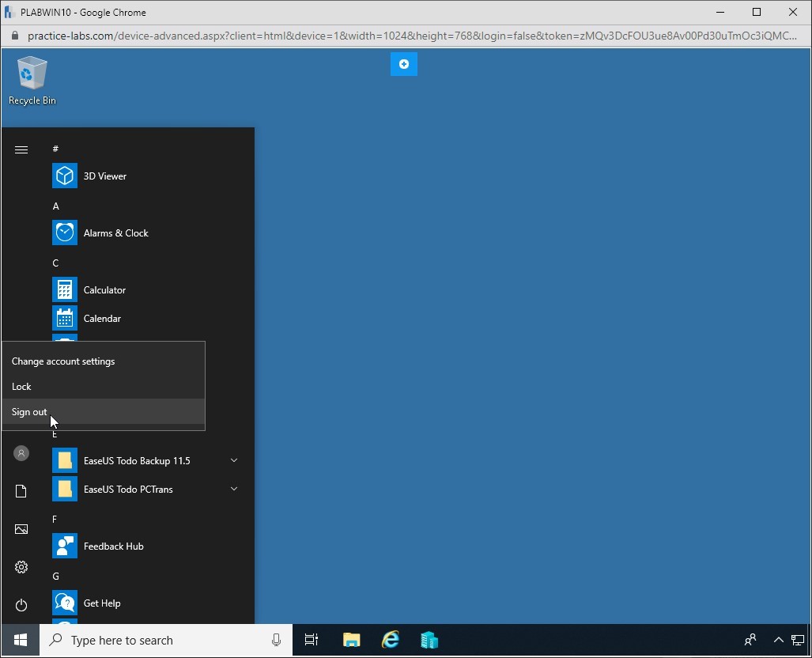Click the user account icon in Start menu
Screen dimensions: 812x658
point(21,453)
